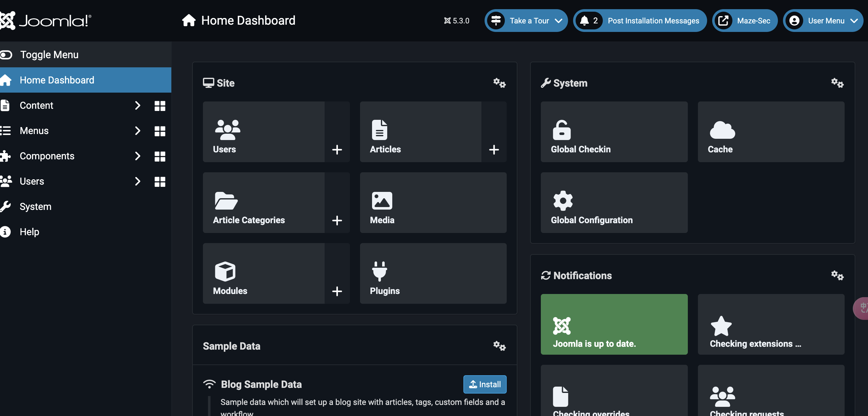Image resolution: width=868 pixels, height=416 pixels.
Task: Open the Menus dashboard grid icon
Action: click(160, 131)
